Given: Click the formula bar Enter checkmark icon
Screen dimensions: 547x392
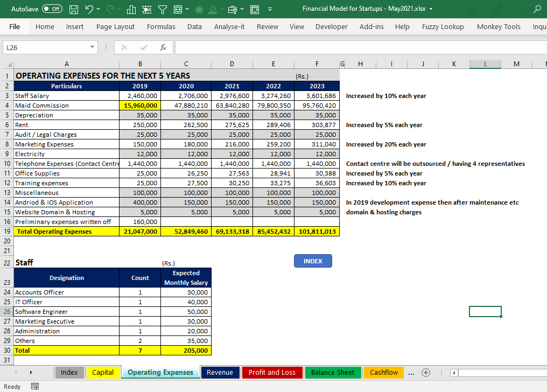Looking at the screenshot, I should [x=144, y=47].
